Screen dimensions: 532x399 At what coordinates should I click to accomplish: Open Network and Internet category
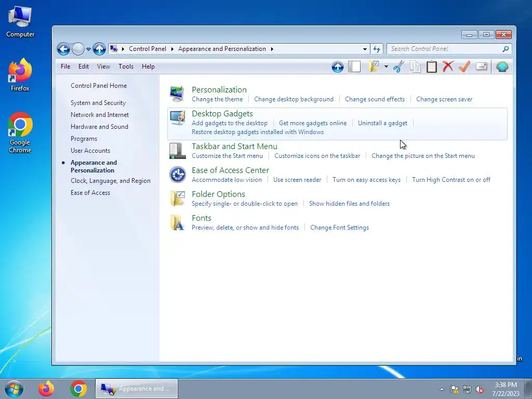(100, 115)
